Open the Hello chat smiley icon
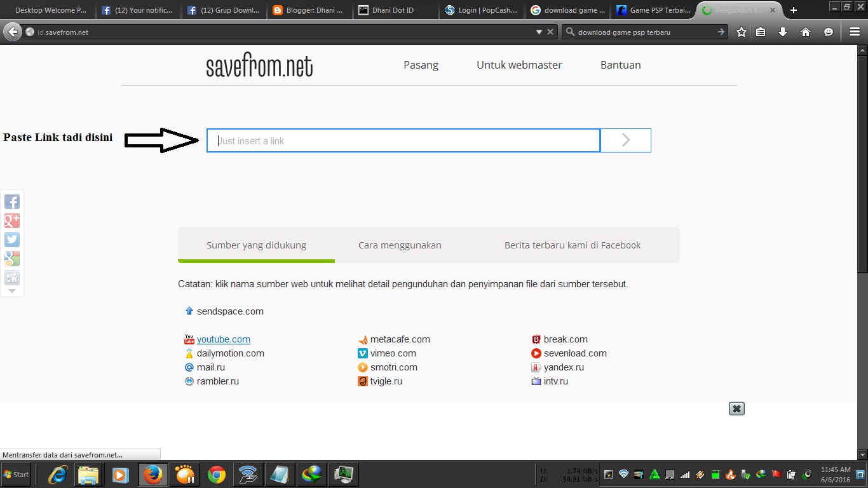 [x=829, y=32]
